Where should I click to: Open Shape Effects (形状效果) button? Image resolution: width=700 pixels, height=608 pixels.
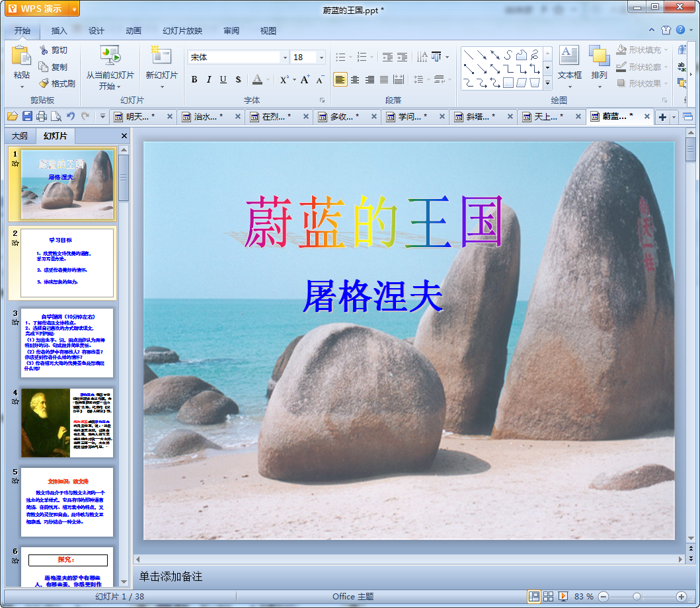click(642, 83)
